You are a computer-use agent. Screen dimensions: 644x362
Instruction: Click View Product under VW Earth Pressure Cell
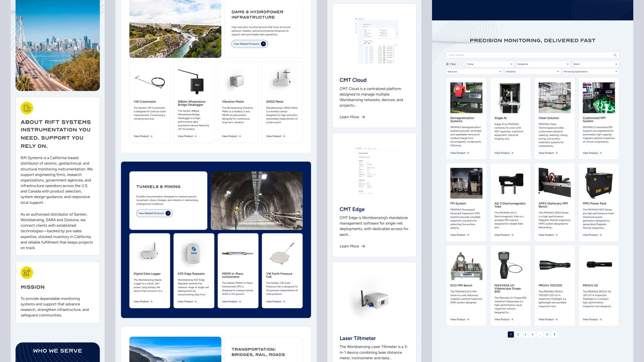click(x=275, y=302)
